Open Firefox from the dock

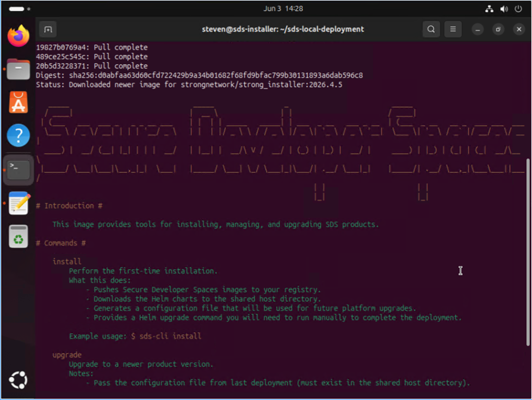click(x=18, y=36)
